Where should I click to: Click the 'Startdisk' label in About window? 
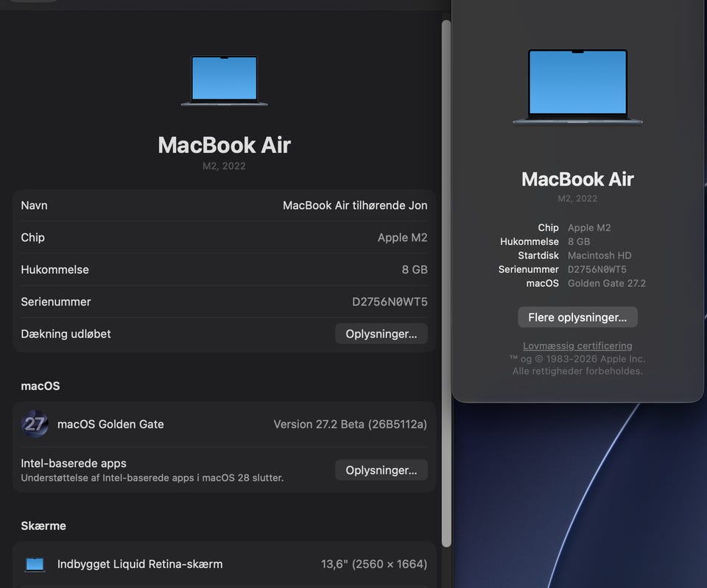tap(538, 255)
